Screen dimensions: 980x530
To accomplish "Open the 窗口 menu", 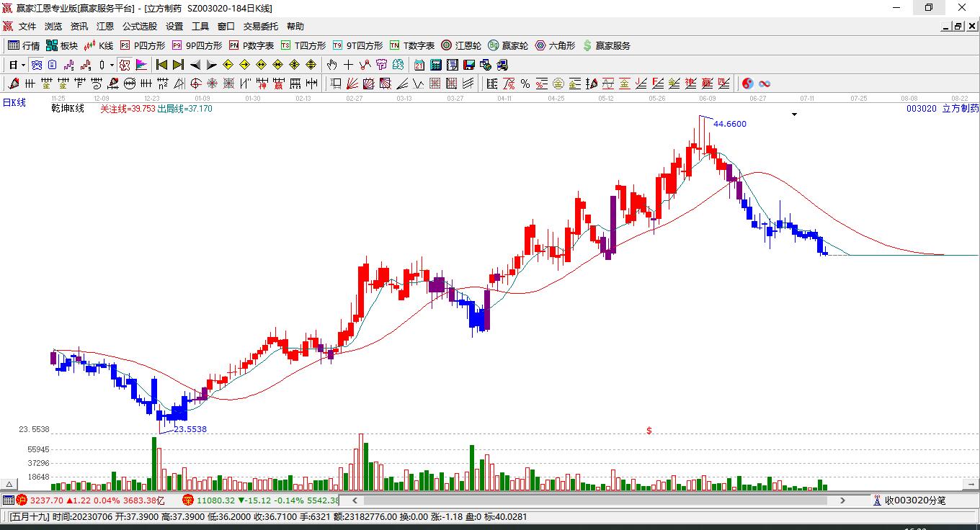I will click(226, 27).
